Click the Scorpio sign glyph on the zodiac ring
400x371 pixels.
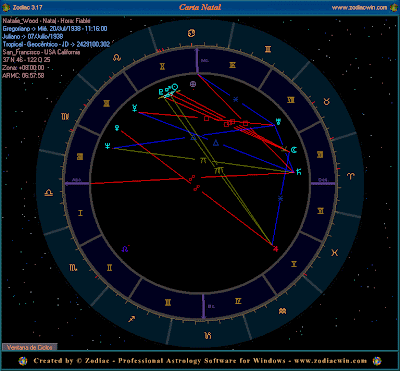tap(73, 267)
